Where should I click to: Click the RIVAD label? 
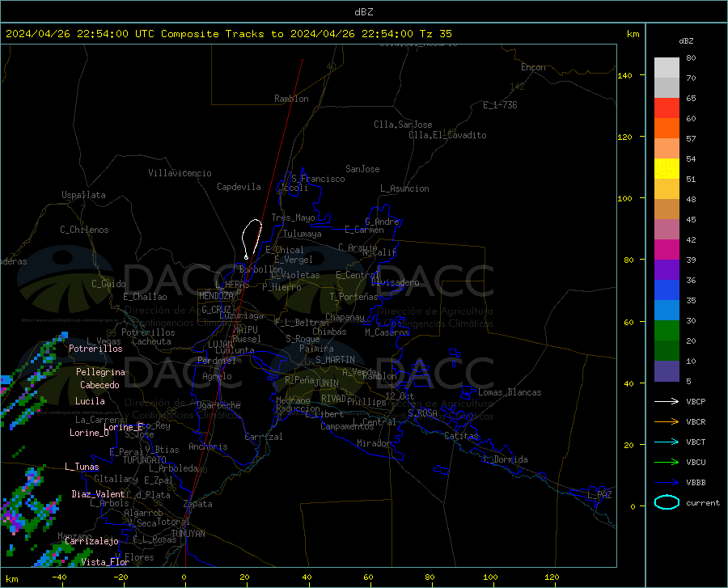point(333,399)
